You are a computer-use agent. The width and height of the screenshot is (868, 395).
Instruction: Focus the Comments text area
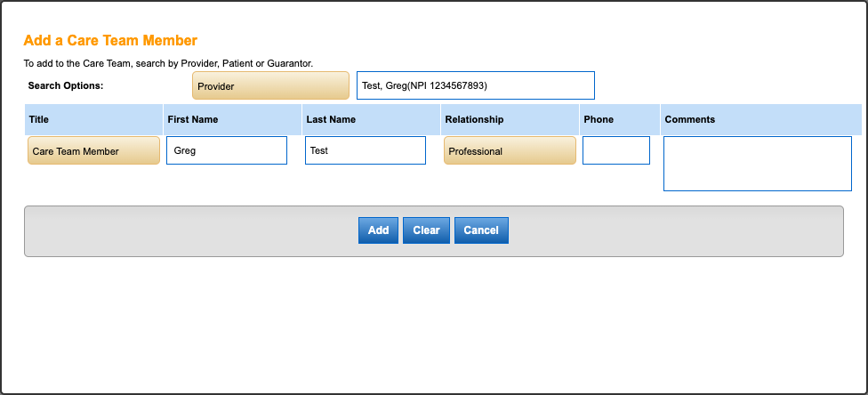(757, 164)
